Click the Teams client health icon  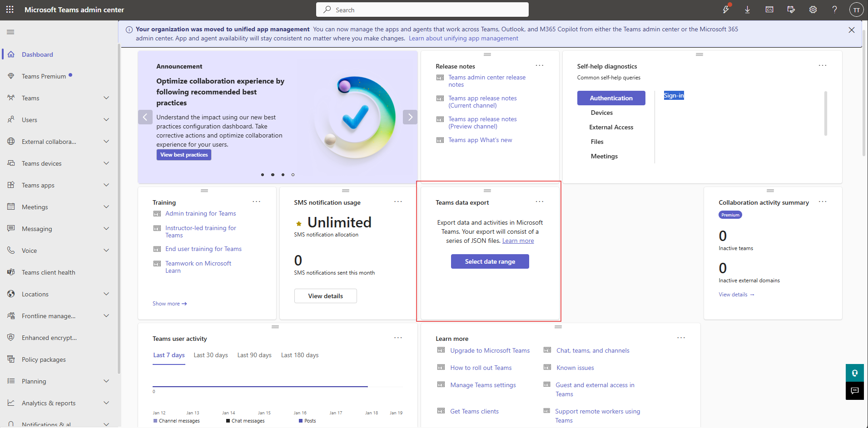(x=11, y=272)
